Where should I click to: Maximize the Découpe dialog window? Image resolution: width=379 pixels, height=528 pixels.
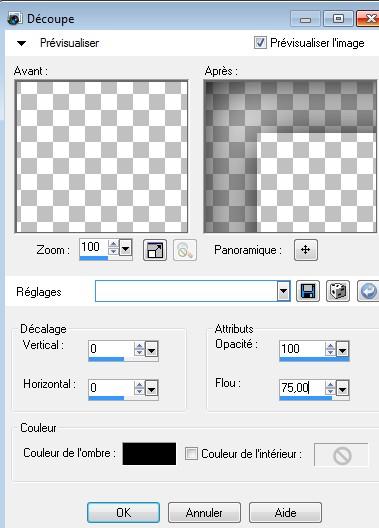(x=338, y=19)
